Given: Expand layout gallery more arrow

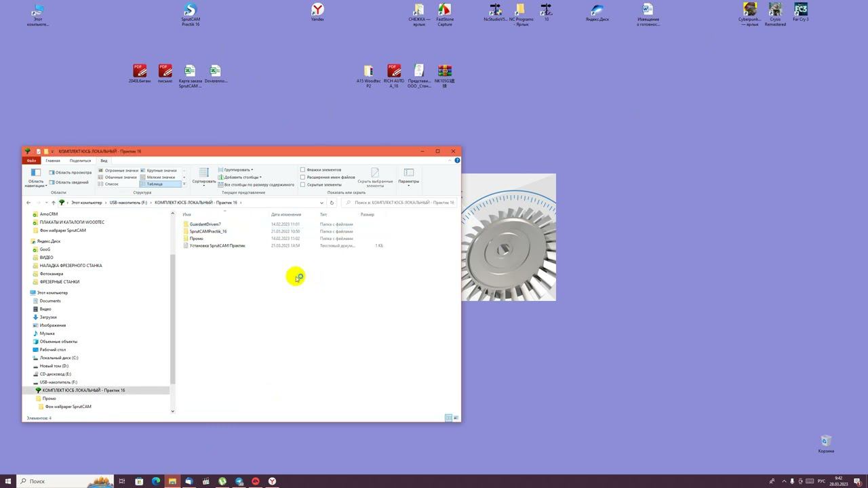Looking at the screenshot, I should (x=184, y=184).
